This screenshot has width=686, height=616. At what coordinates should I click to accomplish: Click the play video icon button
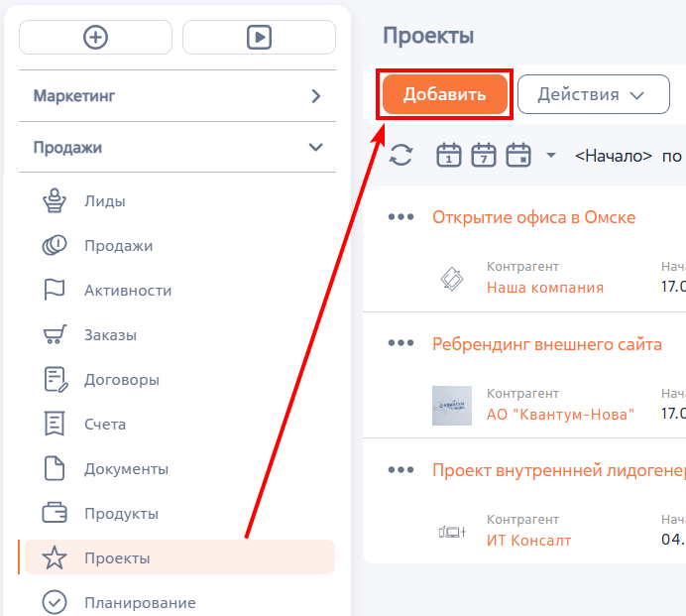259,38
